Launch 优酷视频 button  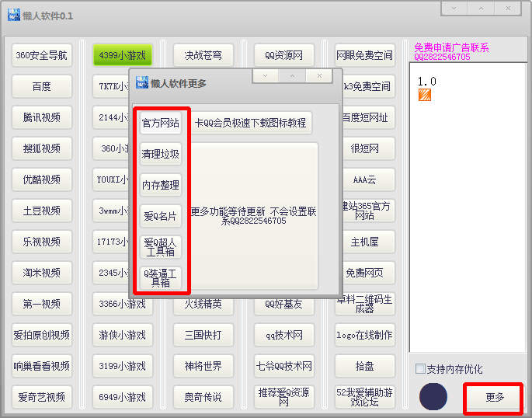coord(42,179)
